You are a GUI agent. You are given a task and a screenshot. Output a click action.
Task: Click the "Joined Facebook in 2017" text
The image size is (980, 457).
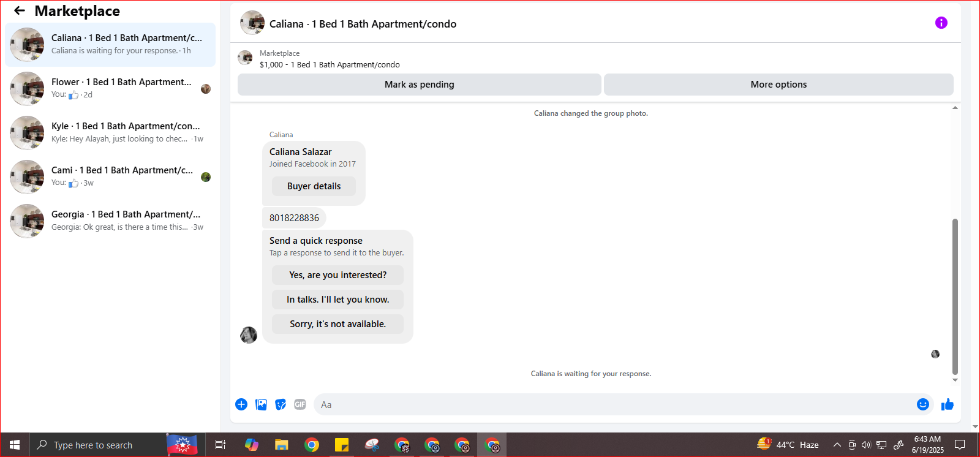(x=312, y=164)
